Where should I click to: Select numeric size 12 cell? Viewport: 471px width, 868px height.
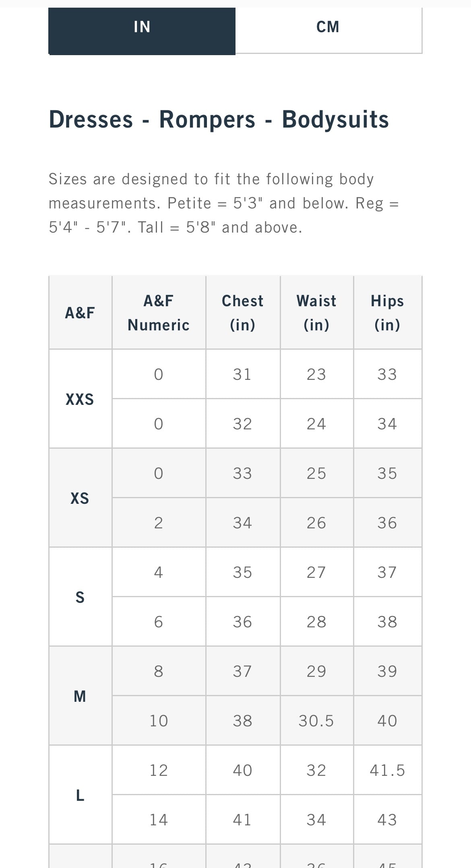click(x=159, y=770)
